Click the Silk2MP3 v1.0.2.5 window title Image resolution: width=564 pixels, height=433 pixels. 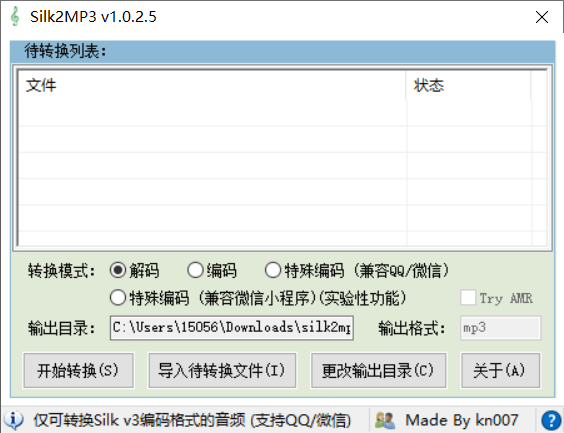[x=93, y=17]
